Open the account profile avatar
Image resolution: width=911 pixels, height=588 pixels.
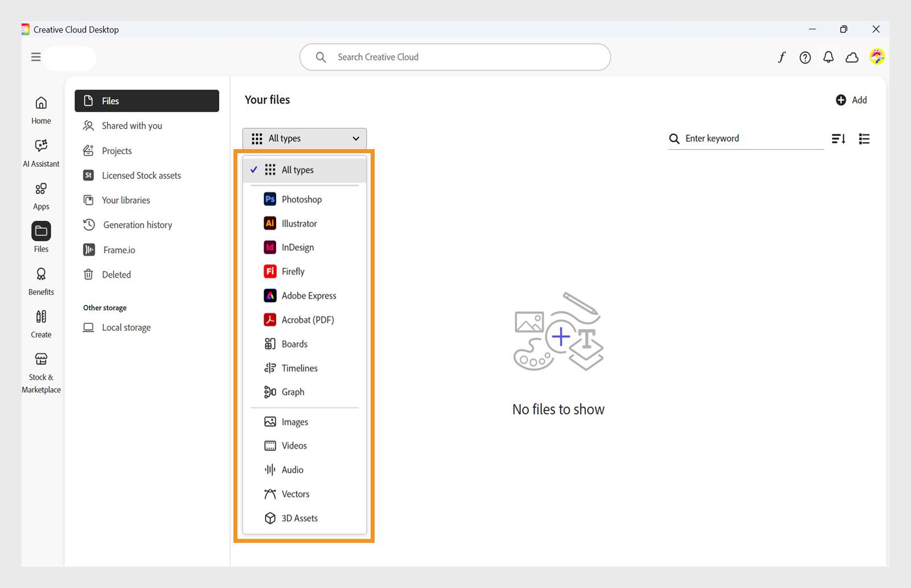[x=877, y=56]
